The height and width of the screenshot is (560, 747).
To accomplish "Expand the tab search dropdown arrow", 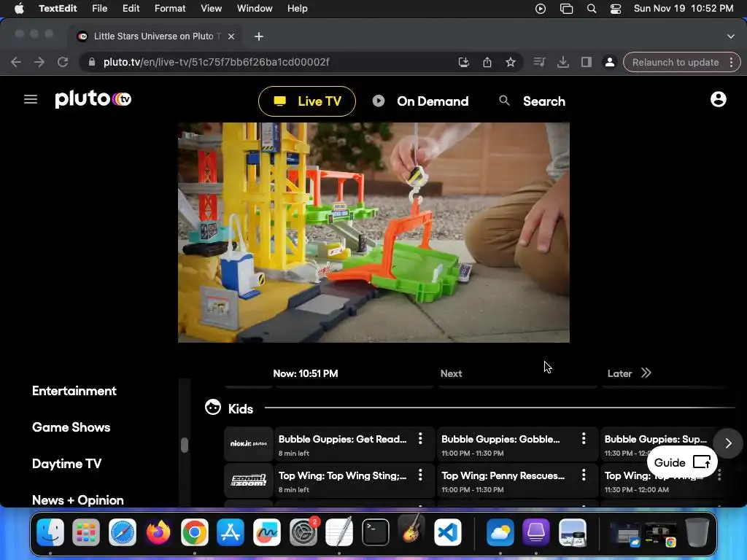I will (x=730, y=36).
